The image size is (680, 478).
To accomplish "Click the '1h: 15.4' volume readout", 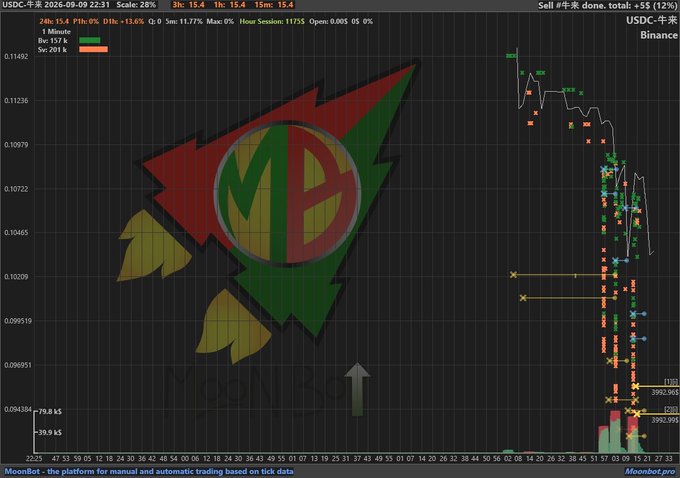I will click(x=229, y=5).
